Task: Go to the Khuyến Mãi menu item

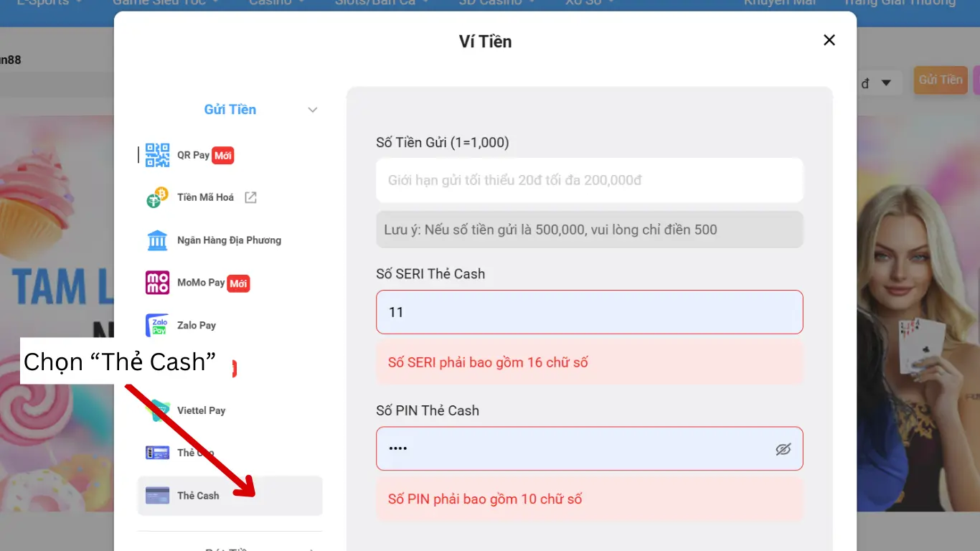Action: click(779, 3)
